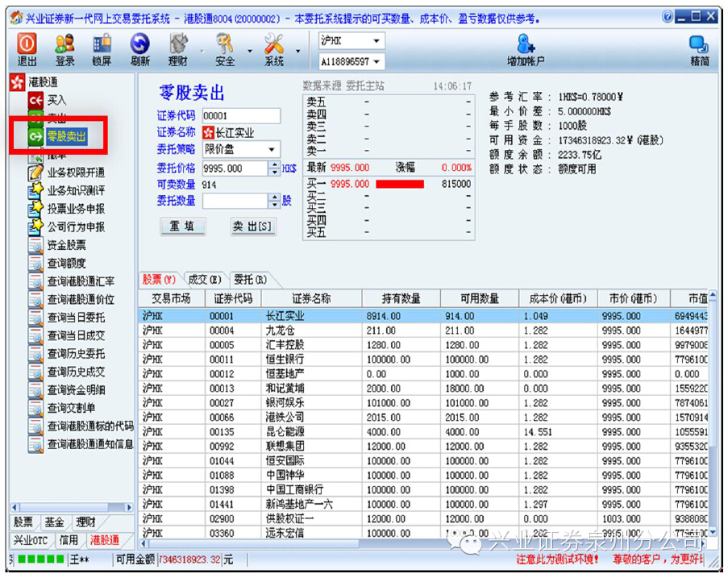Screen dimensions: 728x578
Task: Switch to the 委托(R) tab
Action: tap(250, 280)
